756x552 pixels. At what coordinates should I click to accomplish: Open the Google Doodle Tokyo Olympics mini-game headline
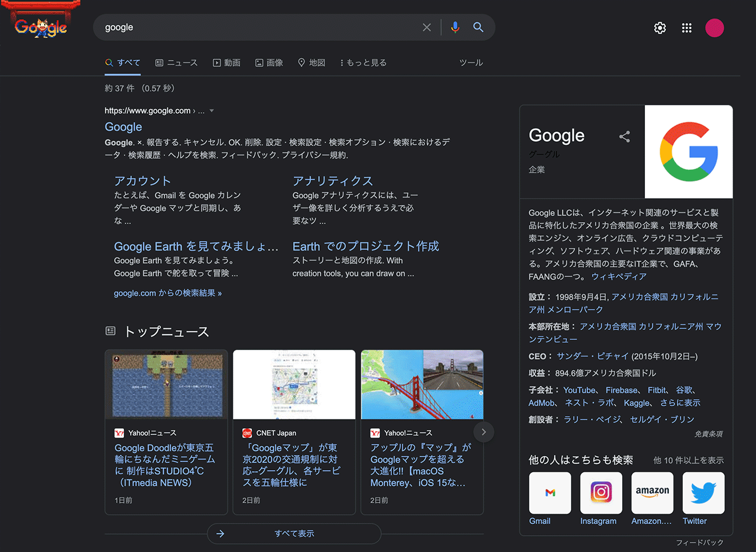click(165, 465)
